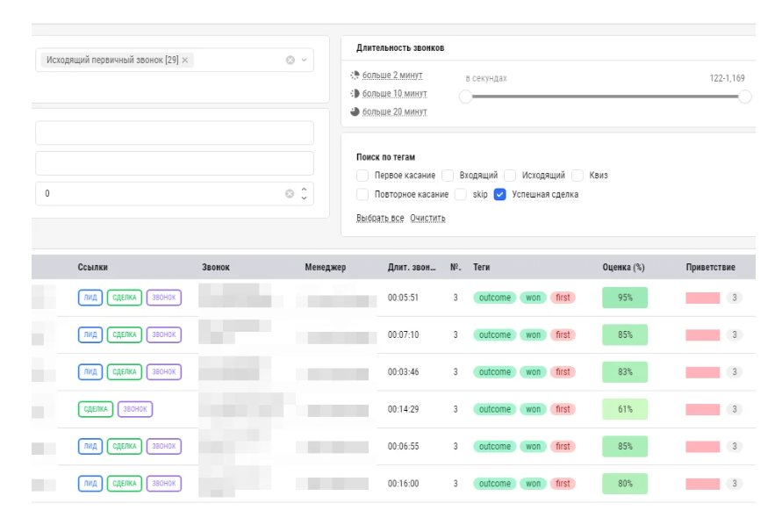Tick the Квиз tag checkbox

tap(578, 176)
